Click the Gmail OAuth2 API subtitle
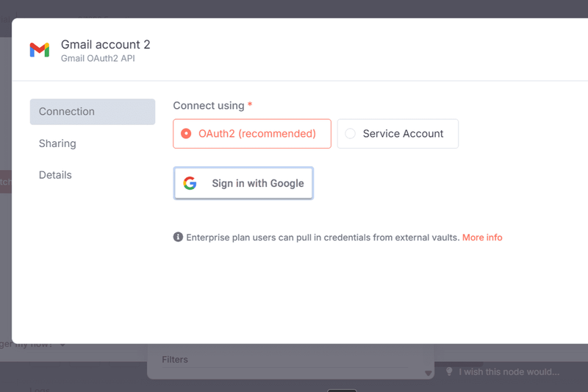 98,58
